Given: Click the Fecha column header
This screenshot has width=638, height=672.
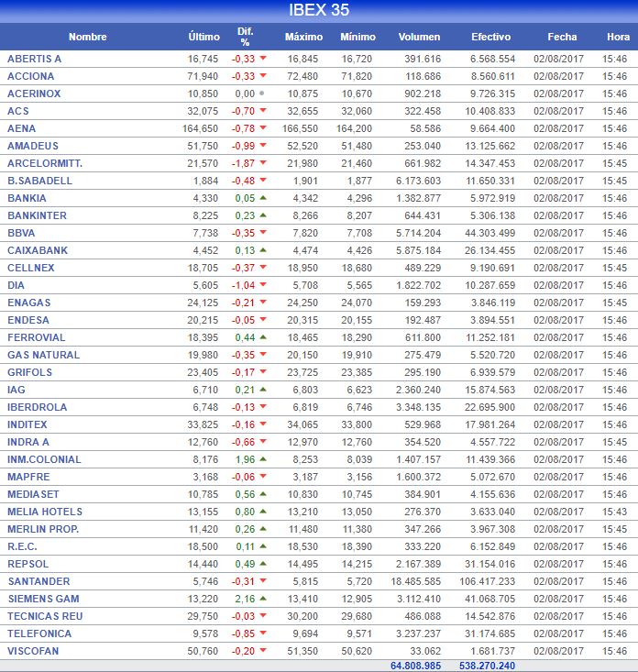Looking at the screenshot, I should pyautogui.click(x=562, y=37).
